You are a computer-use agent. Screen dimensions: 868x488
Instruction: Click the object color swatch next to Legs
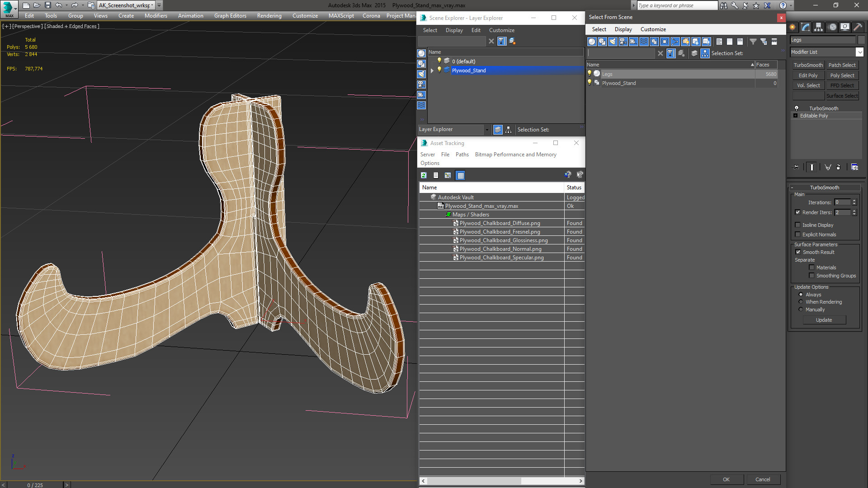tap(862, 40)
